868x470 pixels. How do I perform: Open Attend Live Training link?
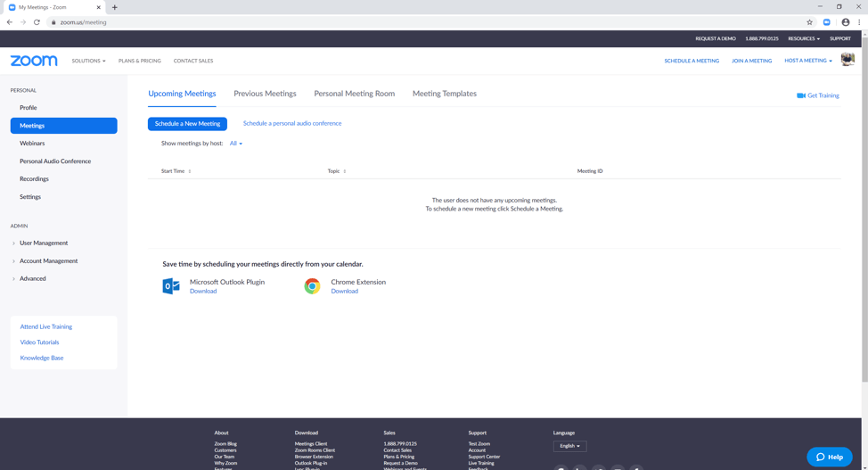click(x=46, y=327)
